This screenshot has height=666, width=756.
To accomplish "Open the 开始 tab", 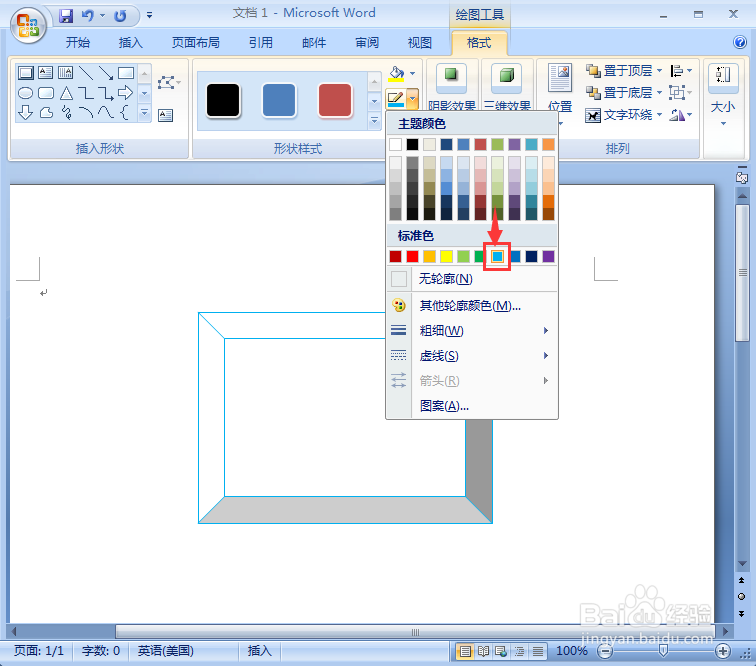I will [x=78, y=42].
